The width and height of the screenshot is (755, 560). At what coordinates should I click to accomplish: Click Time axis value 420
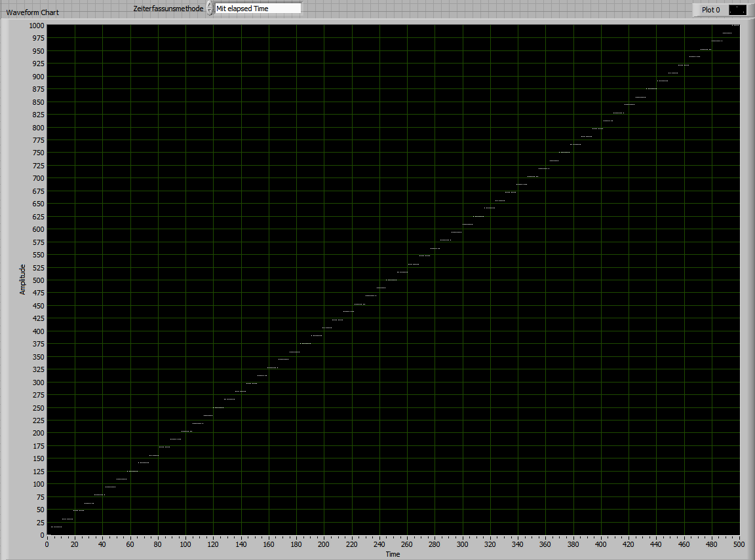[629, 544]
